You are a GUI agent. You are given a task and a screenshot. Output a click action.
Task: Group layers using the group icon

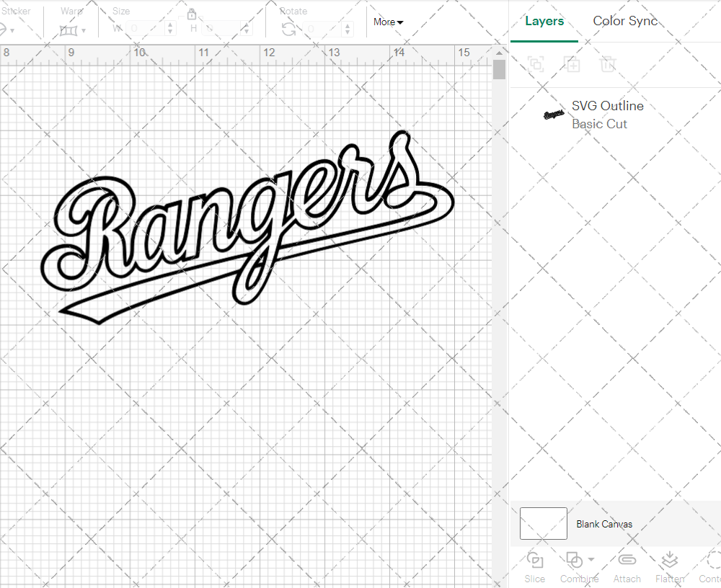pos(535,64)
